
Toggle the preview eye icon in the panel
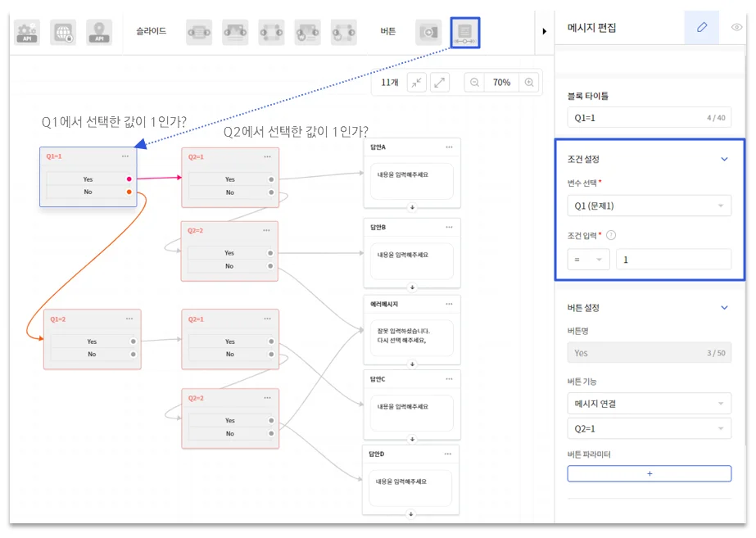(735, 27)
